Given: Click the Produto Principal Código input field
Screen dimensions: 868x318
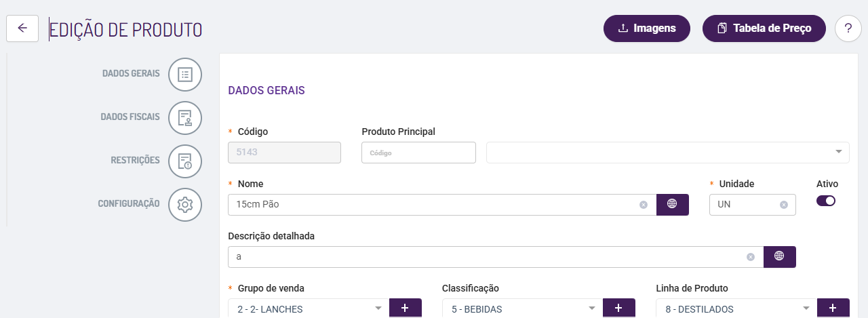Looking at the screenshot, I should point(418,153).
